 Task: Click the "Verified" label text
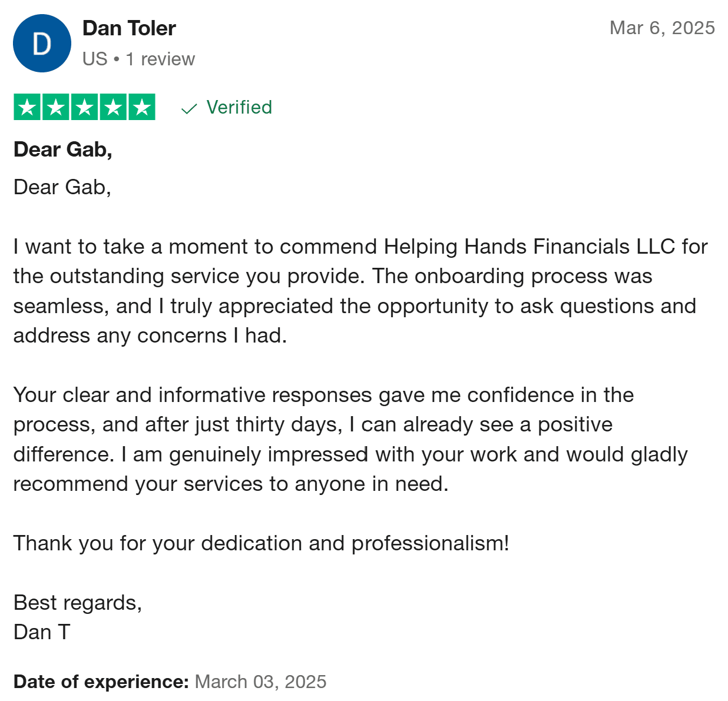point(239,108)
